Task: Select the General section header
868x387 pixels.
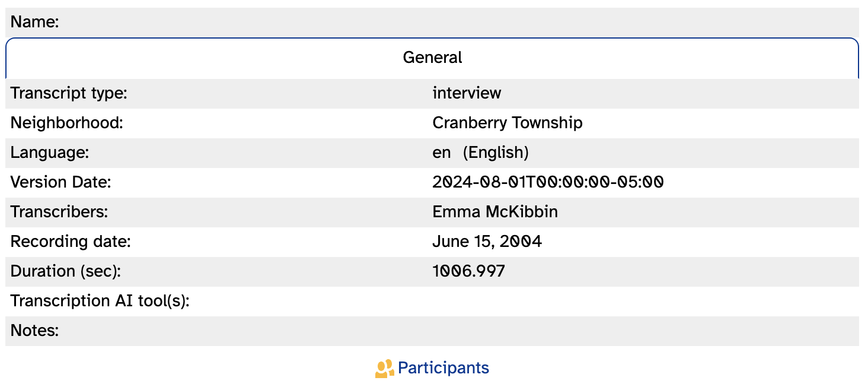Action: pos(432,58)
